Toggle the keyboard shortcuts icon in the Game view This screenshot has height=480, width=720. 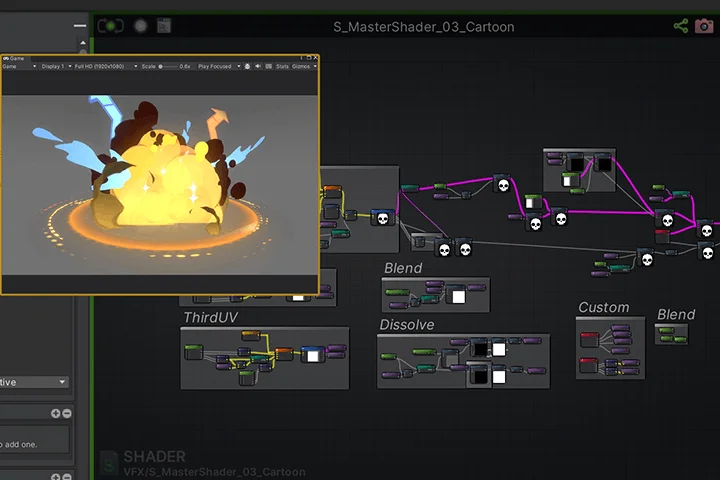tap(269, 67)
